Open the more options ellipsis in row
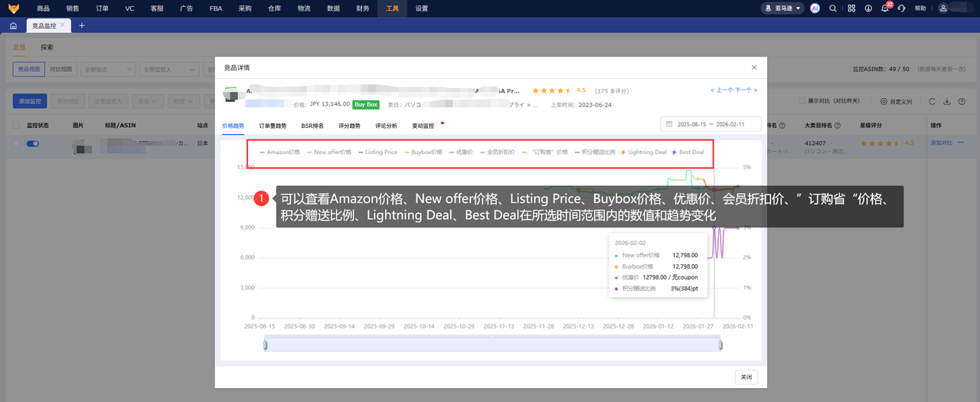The width and height of the screenshot is (980, 402). [x=961, y=143]
